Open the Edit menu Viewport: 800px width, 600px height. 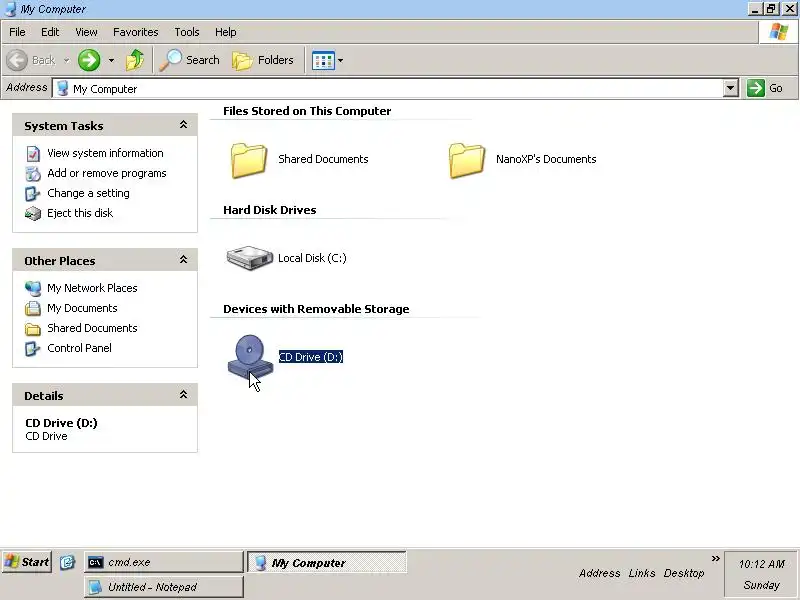50,32
